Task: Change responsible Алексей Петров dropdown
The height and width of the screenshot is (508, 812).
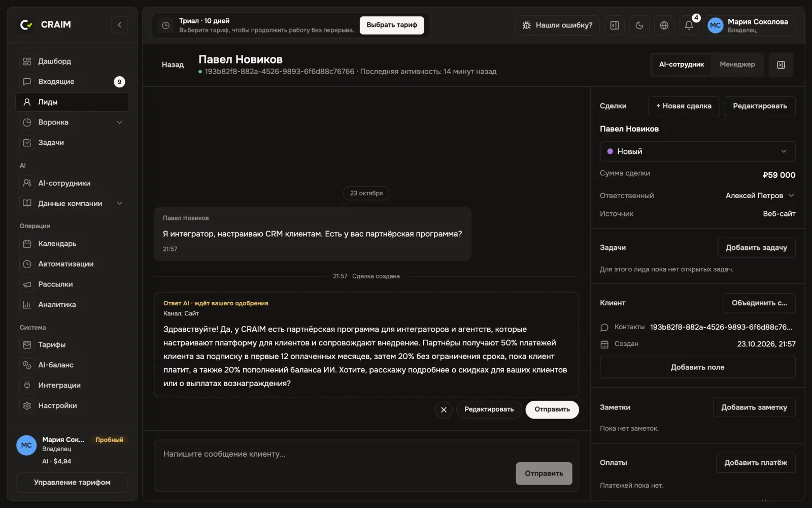Action: click(x=760, y=196)
